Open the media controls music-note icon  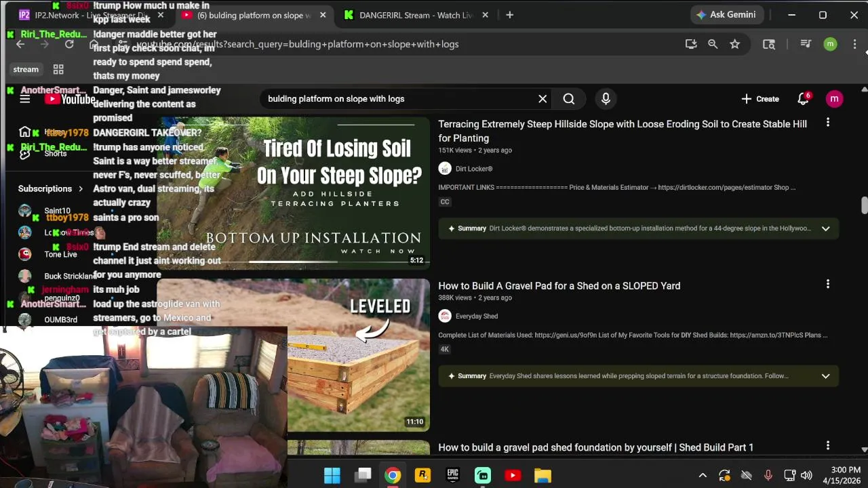806,44
